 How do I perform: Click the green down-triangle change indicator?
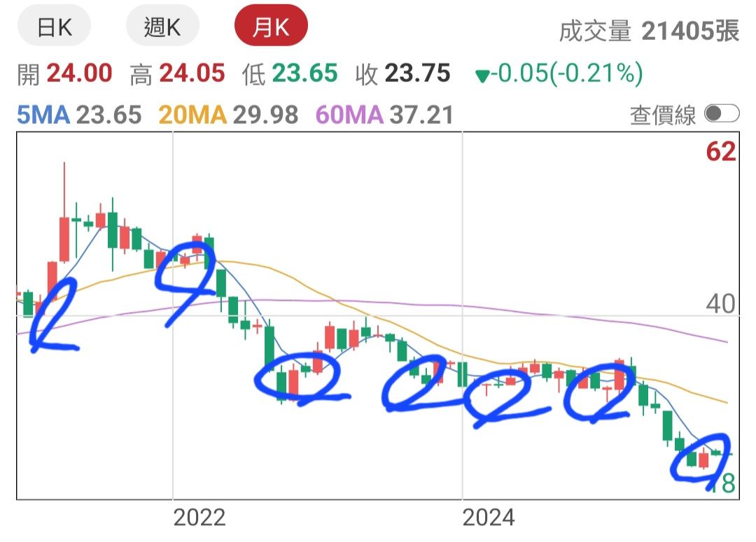coord(482,76)
